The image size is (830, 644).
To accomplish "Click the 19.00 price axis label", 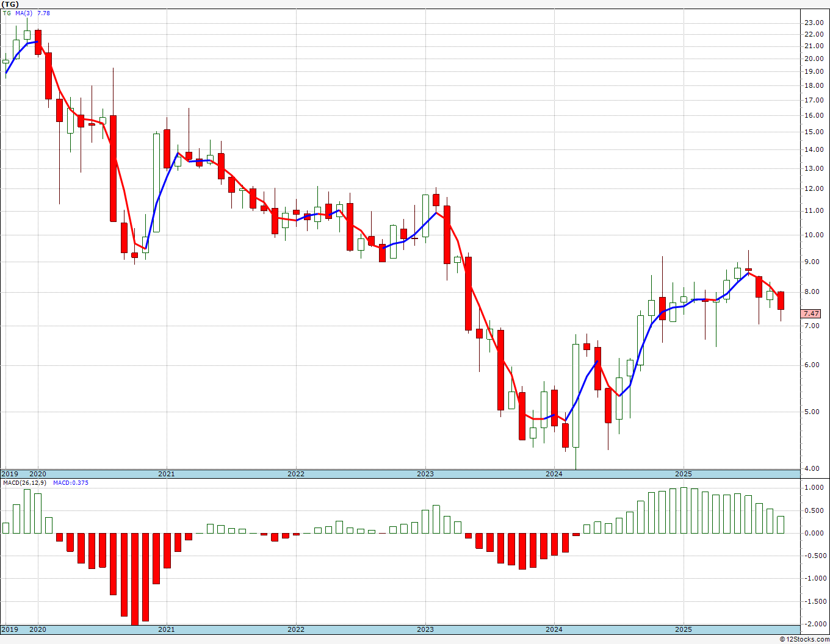I will [x=814, y=71].
